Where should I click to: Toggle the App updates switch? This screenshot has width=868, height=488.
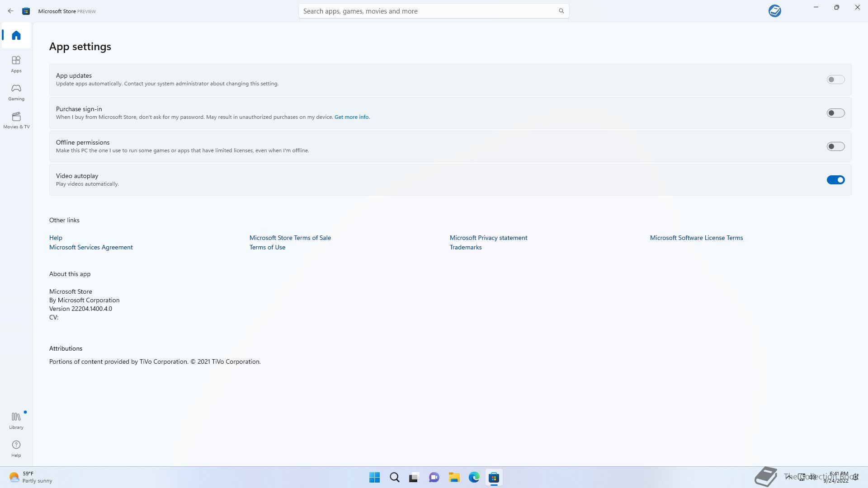pyautogui.click(x=835, y=80)
